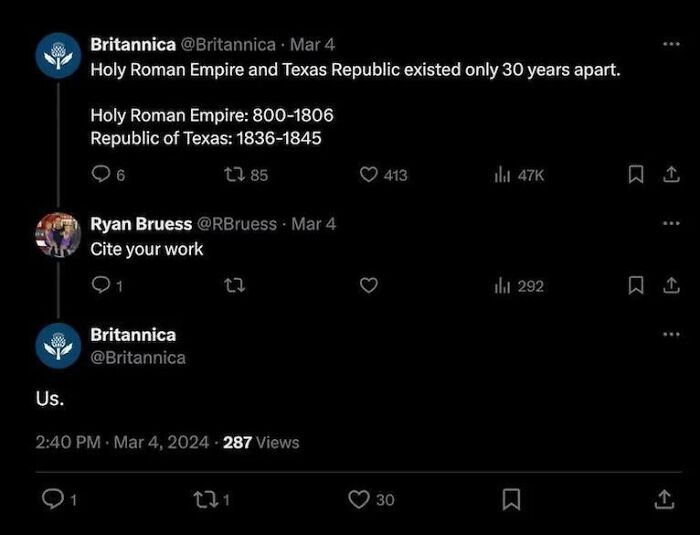700x535 pixels.
Task: Retweet the first Britannica tweet with 85 reposts
Action: [235, 175]
